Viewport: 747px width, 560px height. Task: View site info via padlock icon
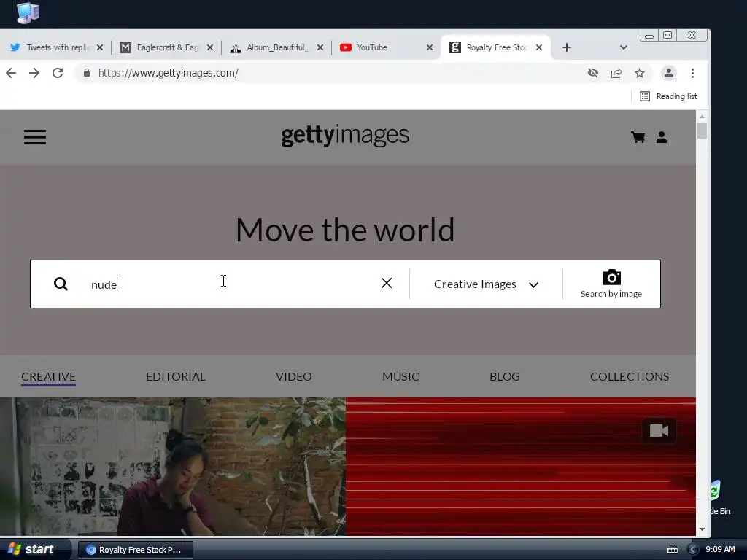(x=86, y=73)
